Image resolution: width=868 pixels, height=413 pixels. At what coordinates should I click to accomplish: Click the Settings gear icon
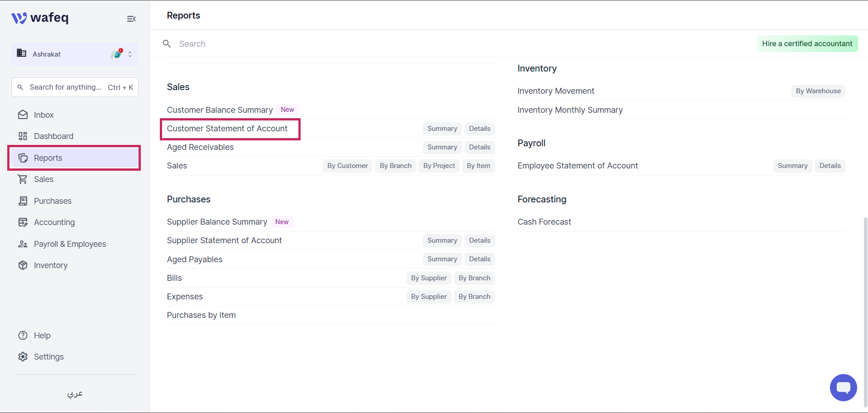[23, 356]
